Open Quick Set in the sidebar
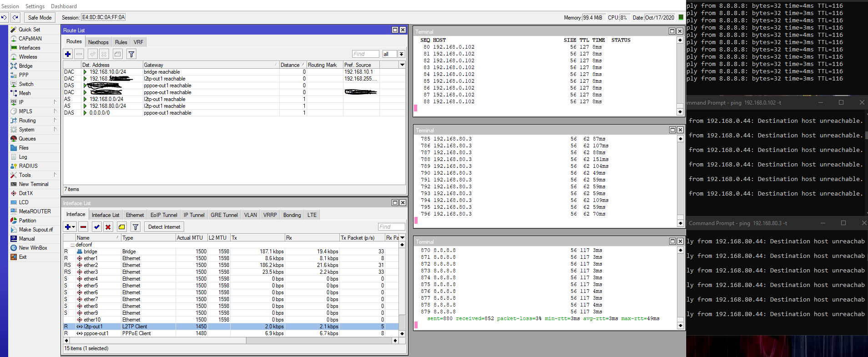868x357 pixels. tap(29, 30)
